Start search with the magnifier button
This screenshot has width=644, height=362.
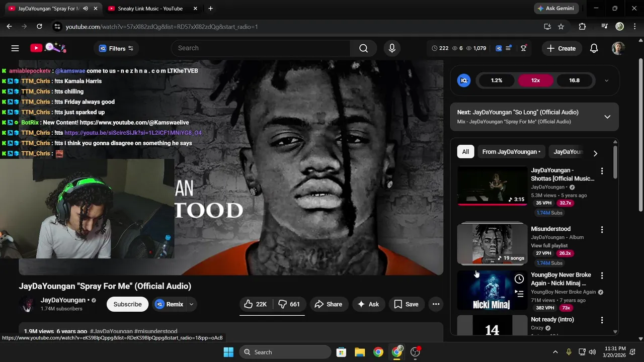pyautogui.click(x=363, y=48)
